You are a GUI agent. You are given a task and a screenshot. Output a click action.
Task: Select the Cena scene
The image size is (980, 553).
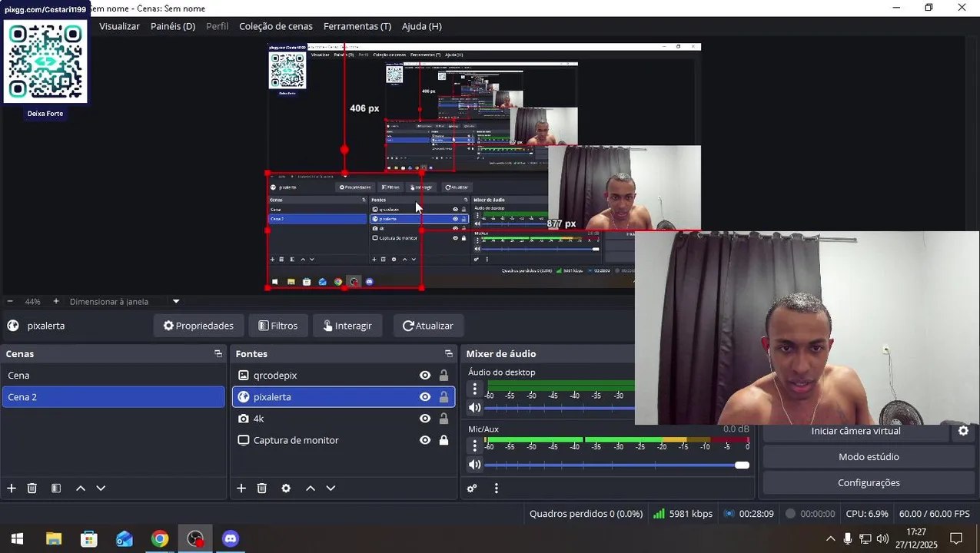click(x=113, y=376)
